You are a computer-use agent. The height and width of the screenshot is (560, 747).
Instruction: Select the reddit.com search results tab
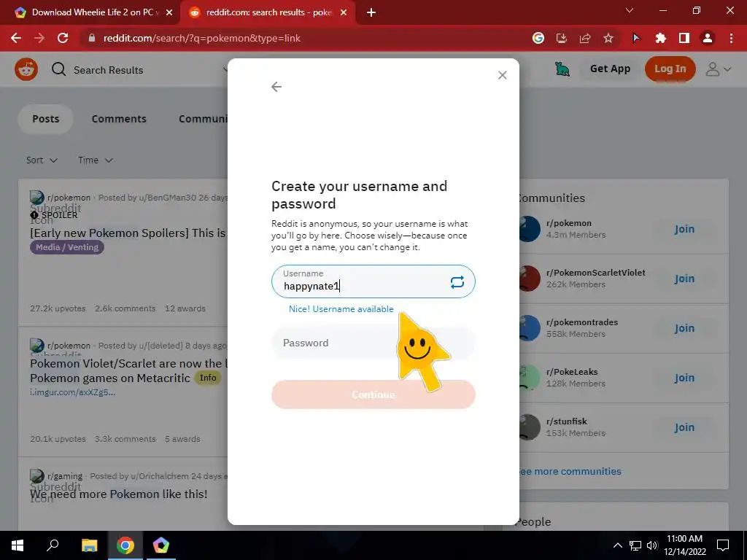tap(267, 12)
